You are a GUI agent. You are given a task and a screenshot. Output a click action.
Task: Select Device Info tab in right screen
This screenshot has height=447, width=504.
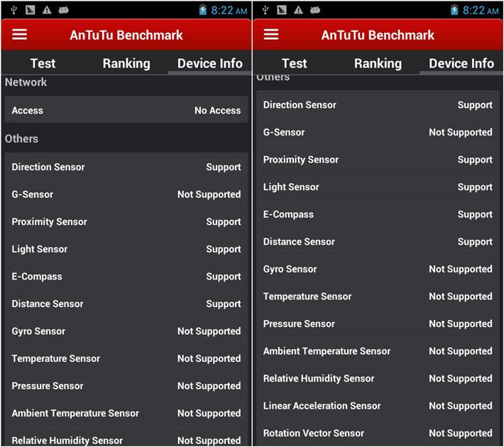click(461, 63)
